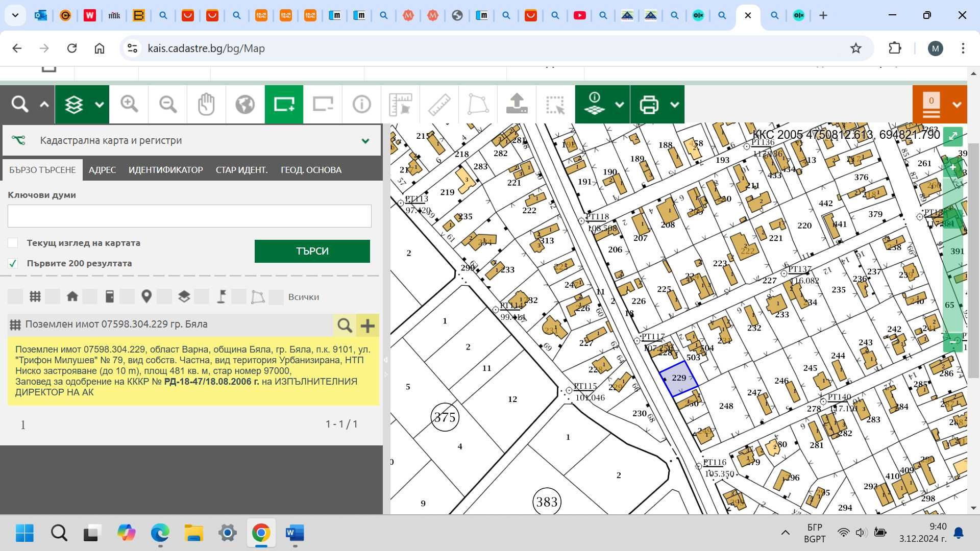
Task: Expand 'Кадастрална карта и регистри' dropdown
Action: 365,141
